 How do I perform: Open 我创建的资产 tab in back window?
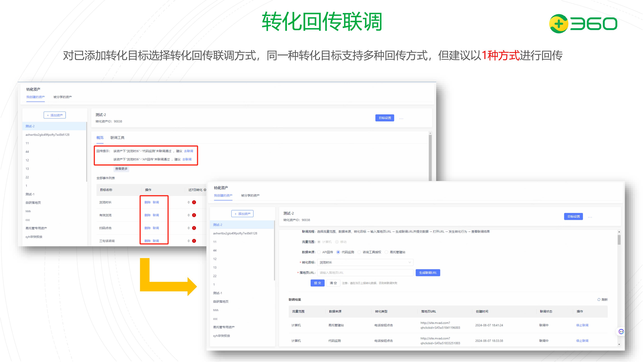(35, 97)
